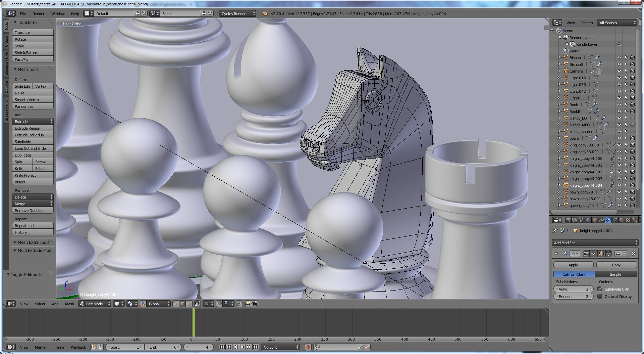Screen dimensions: 644x354
Task: Enable Optimal Display checkbox
Action: pyautogui.click(x=600, y=296)
